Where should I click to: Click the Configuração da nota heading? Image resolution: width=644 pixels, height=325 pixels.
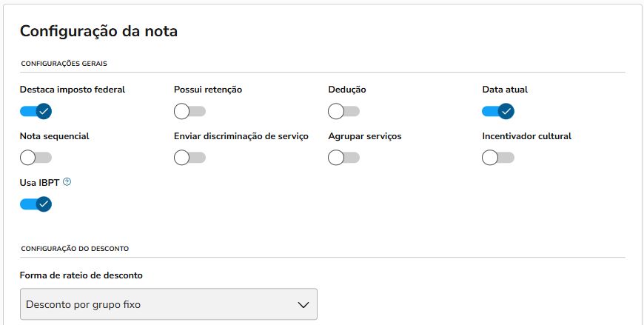(x=98, y=31)
